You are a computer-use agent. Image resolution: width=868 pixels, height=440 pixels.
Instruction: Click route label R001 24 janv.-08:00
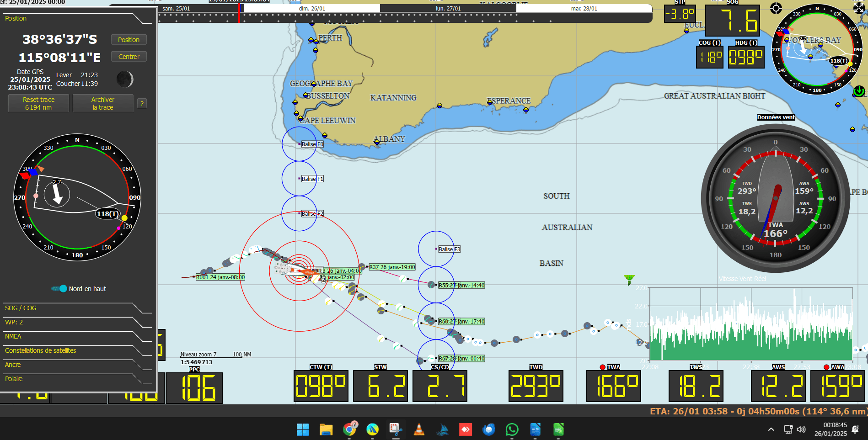[x=220, y=277]
